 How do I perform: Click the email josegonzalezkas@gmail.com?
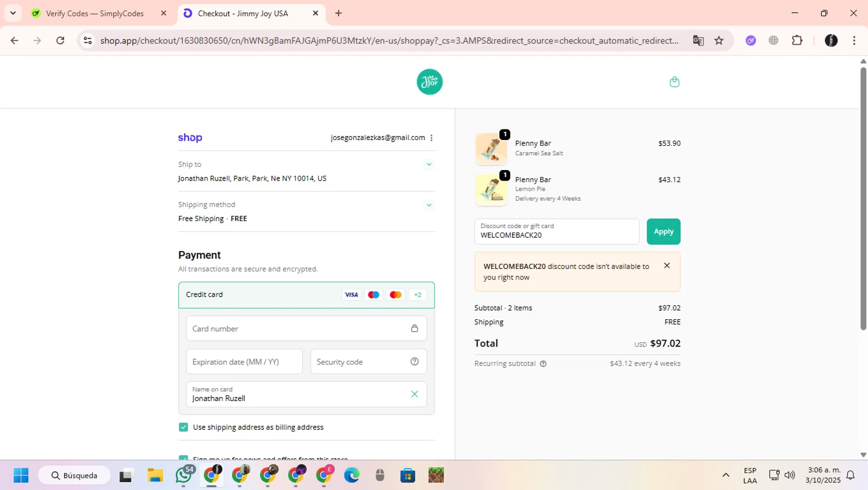[378, 138]
